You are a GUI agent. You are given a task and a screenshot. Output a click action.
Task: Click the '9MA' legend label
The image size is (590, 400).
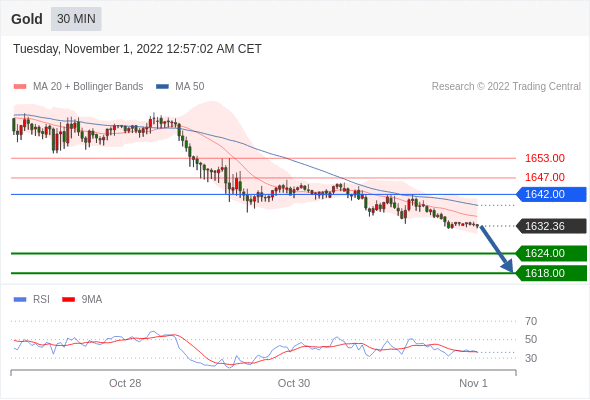click(92, 300)
